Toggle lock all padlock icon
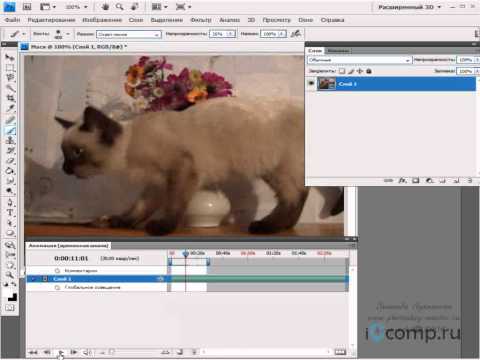This screenshot has height=360, width=480. pos(369,71)
